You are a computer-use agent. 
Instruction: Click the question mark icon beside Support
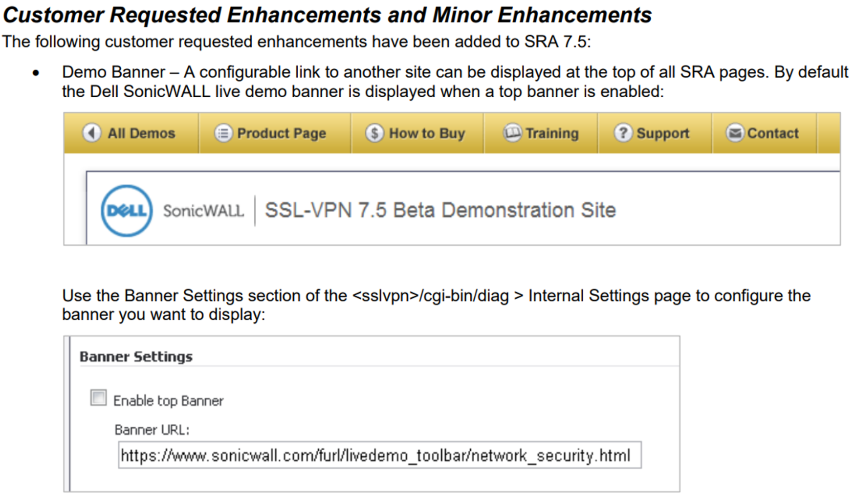point(623,133)
